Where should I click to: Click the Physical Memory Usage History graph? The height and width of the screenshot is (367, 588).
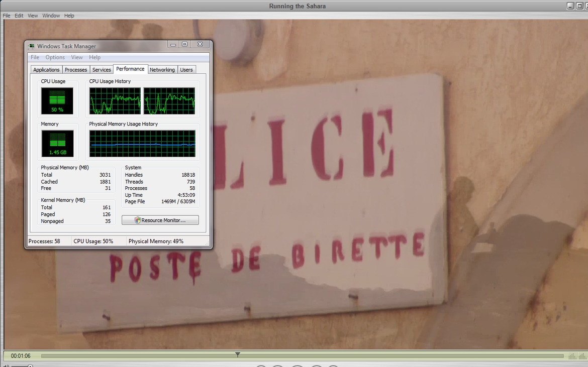(x=143, y=144)
